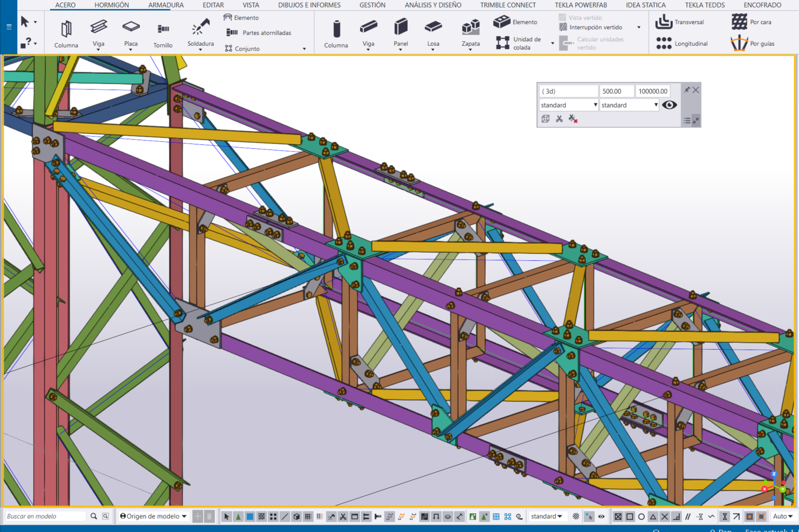Click the magnifier search icon
799x532 pixels.
tap(94, 516)
